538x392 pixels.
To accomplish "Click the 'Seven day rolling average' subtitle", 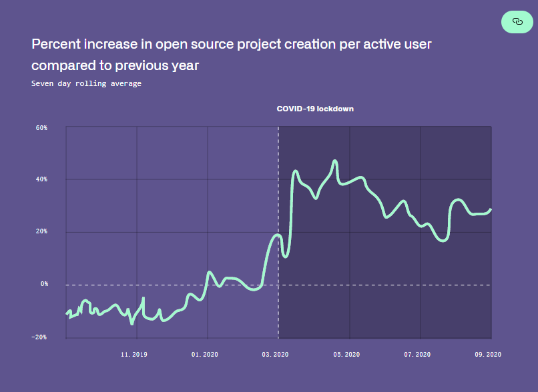I will (86, 83).
